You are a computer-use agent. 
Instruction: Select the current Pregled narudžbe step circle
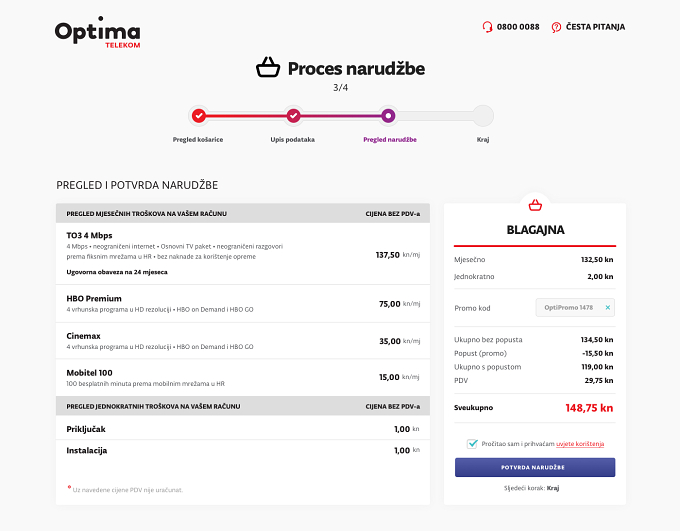pos(388,116)
